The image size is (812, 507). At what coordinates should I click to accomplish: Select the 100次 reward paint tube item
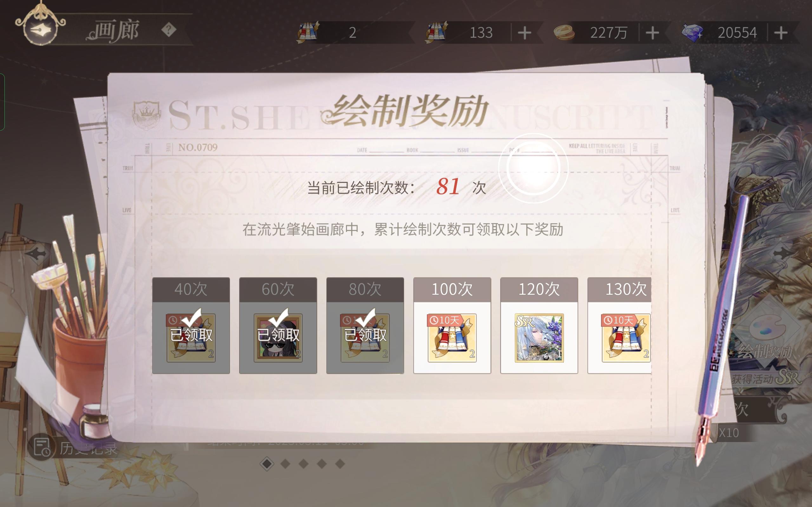pos(452,338)
